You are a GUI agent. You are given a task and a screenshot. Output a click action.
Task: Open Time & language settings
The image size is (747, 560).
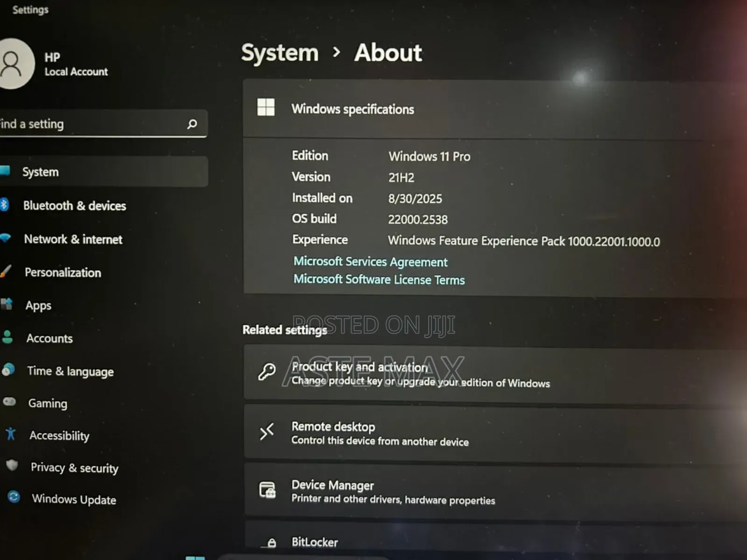pos(70,371)
